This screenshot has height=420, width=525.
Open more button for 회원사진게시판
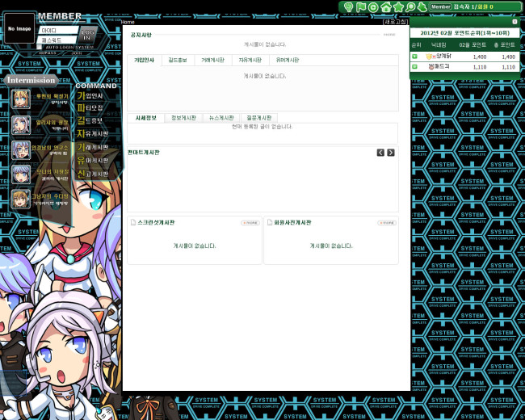(x=387, y=223)
